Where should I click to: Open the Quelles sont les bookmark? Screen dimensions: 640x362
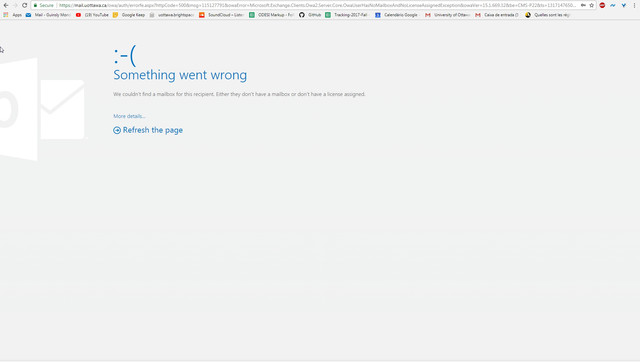[x=547, y=15]
